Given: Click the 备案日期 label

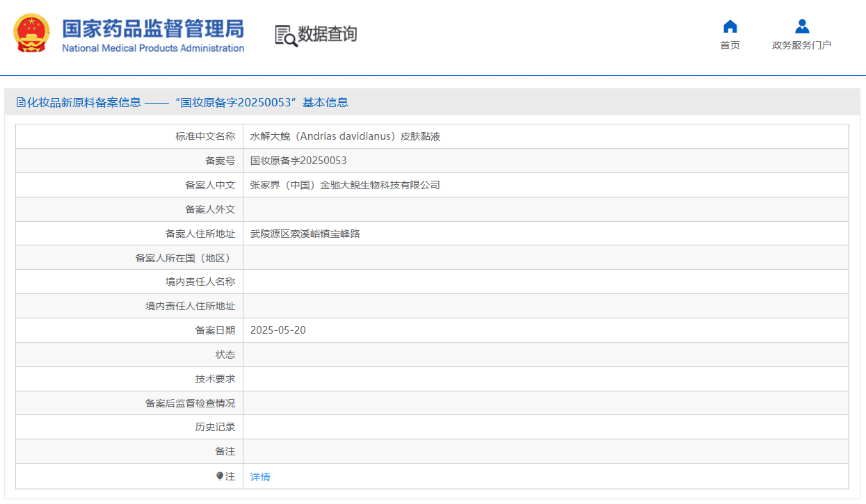Looking at the screenshot, I should (215, 330).
